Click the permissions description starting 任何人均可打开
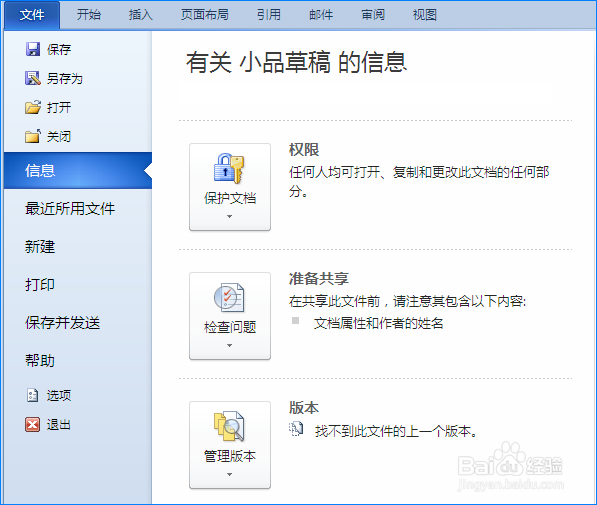Screen dimensions: 597x505 [x=419, y=181]
